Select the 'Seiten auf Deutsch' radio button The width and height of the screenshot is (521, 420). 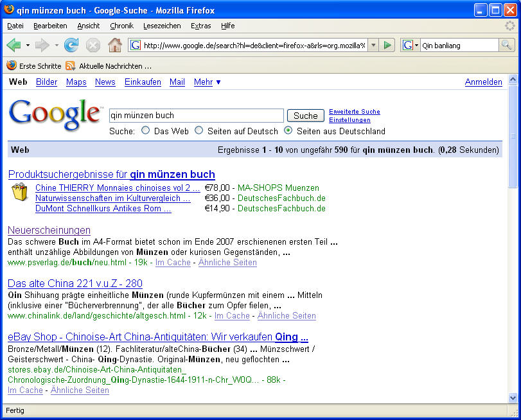click(x=199, y=130)
